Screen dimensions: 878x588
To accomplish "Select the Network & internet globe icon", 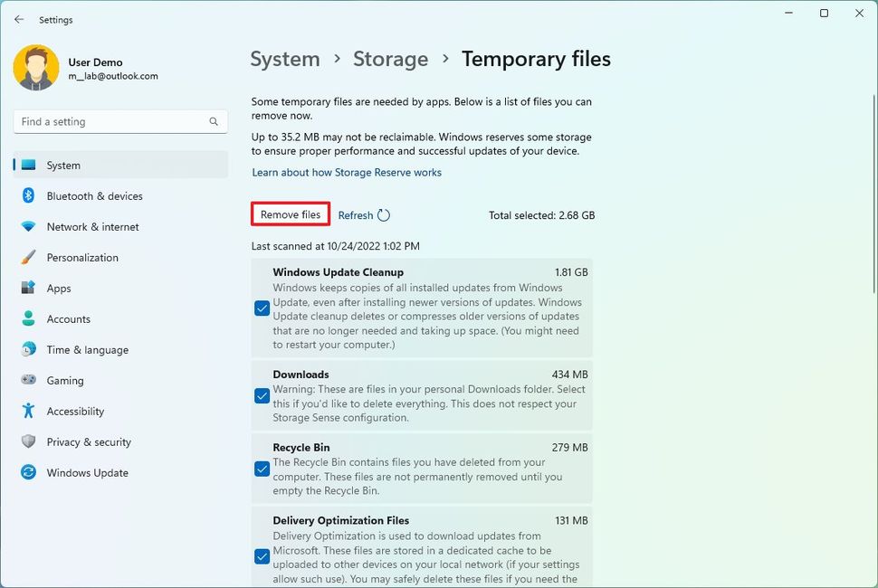I will click(x=28, y=226).
